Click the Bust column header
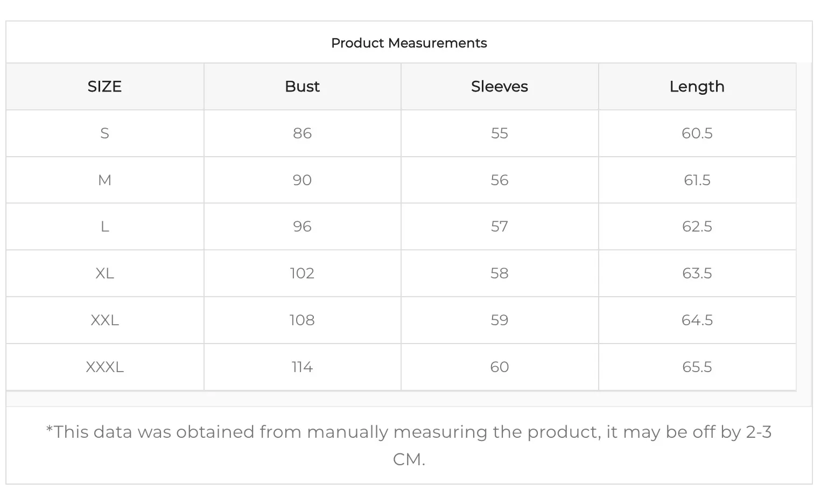This screenshot has height=504, width=828. (302, 87)
